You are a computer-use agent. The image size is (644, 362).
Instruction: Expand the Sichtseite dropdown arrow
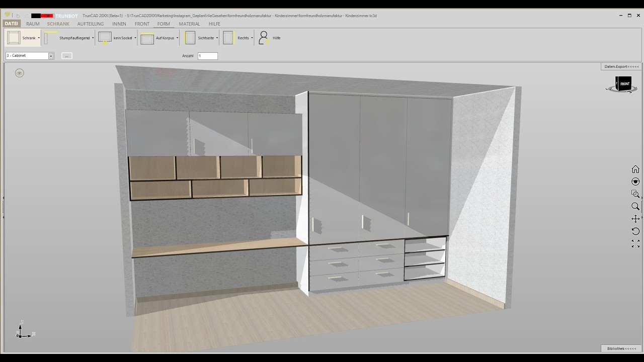coord(217,38)
